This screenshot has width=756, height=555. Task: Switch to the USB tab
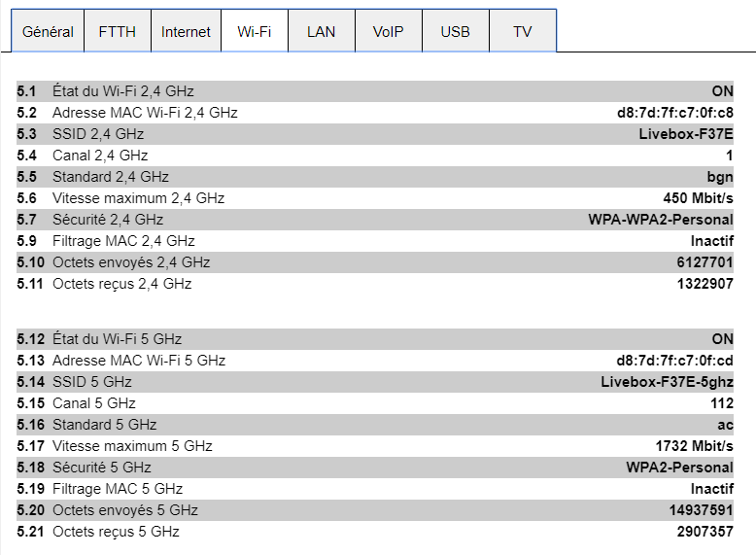coord(455,32)
